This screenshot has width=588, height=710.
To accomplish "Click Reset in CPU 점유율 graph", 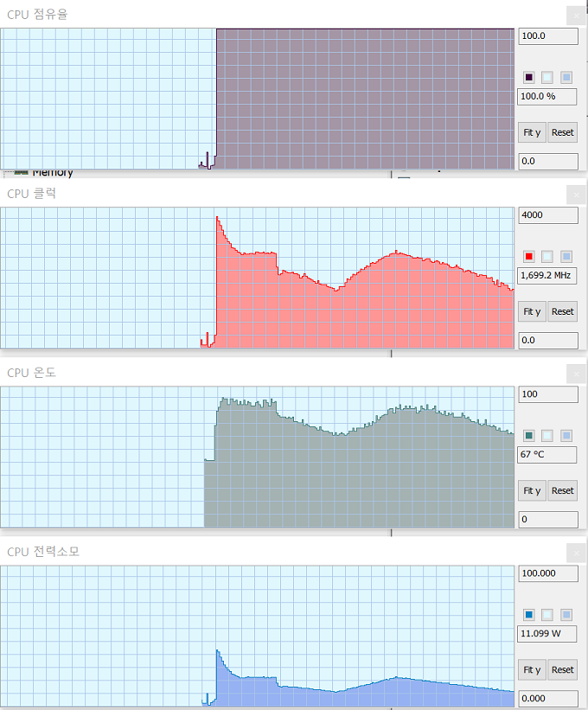I will click(563, 132).
